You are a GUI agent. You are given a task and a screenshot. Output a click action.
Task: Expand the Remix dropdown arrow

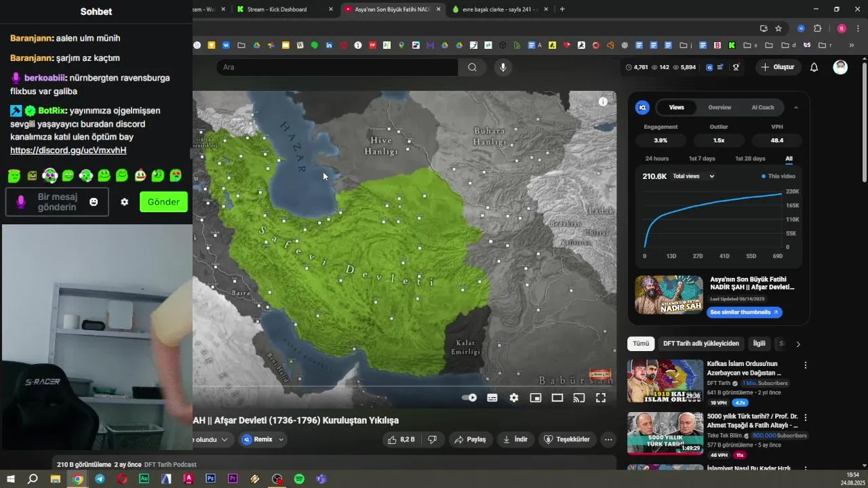coord(281,439)
